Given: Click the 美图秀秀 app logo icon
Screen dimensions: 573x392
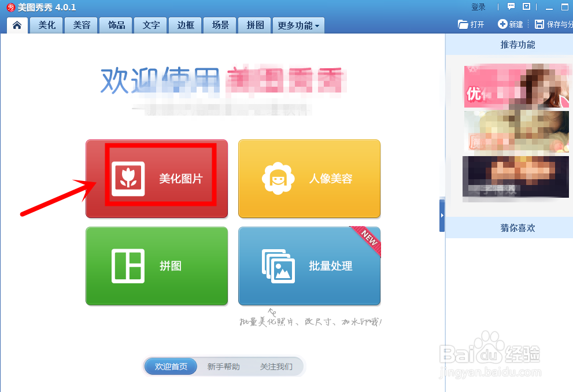Looking at the screenshot, I should click(11, 8).
